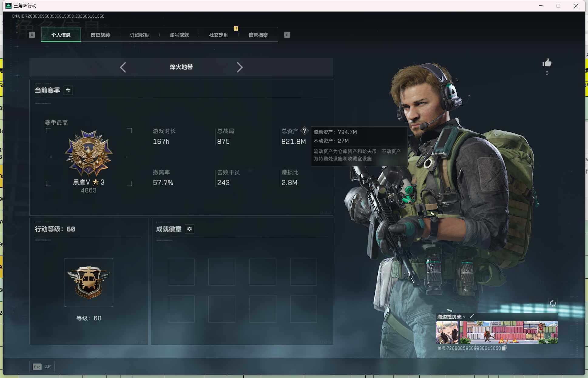Click the 不动资产: 27M tooltip line
The image size is (588, 378).
coord(331,141)
